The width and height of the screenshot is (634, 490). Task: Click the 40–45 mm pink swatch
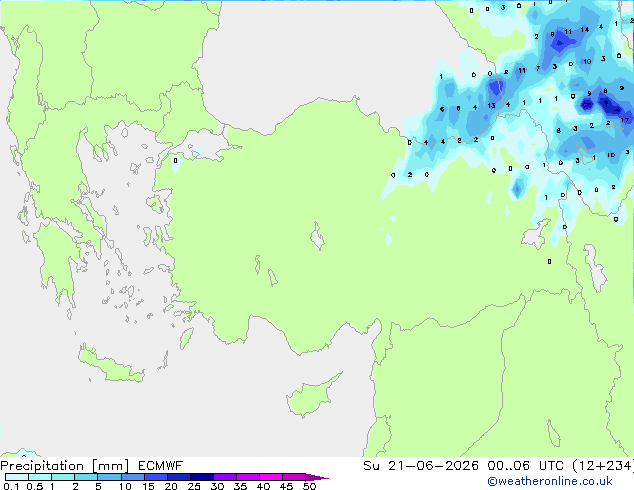[271, 477]
